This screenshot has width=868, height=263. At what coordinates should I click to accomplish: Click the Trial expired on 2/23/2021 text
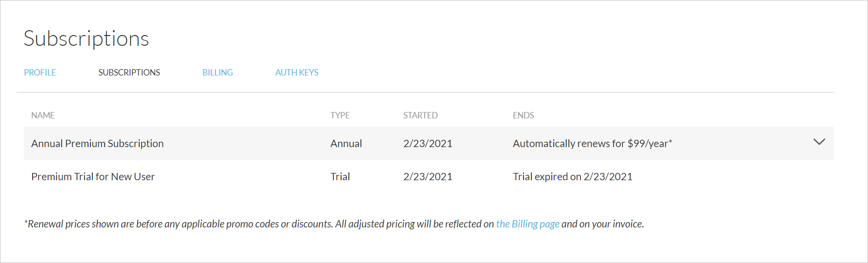coord(572,177)
